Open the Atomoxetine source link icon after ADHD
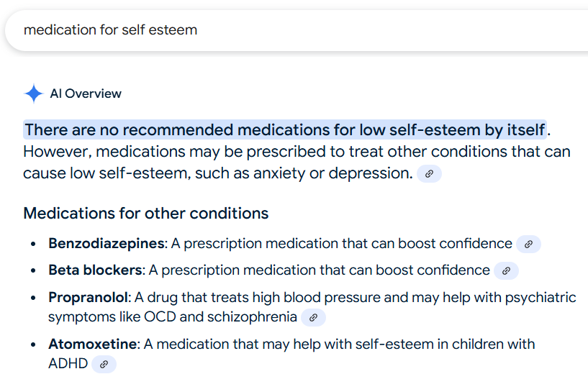The height and width of the screenshot is (374, 588). pyautogui.click(x=104, y=364)
